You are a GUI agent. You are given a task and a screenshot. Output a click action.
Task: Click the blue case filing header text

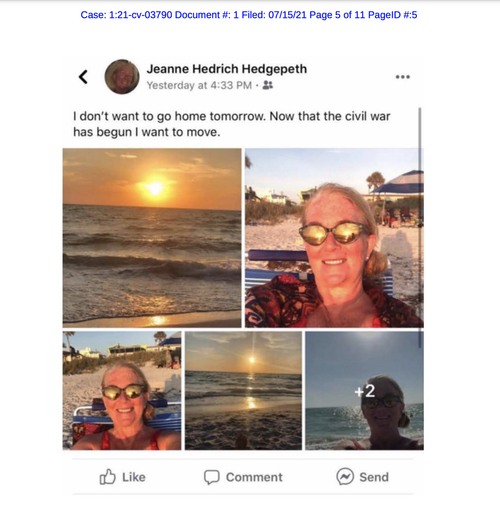(x=249, y=15)
